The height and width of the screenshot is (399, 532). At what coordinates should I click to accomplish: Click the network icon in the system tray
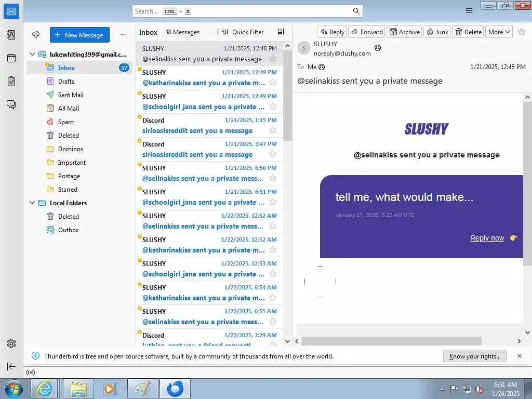tap(467, 390)
